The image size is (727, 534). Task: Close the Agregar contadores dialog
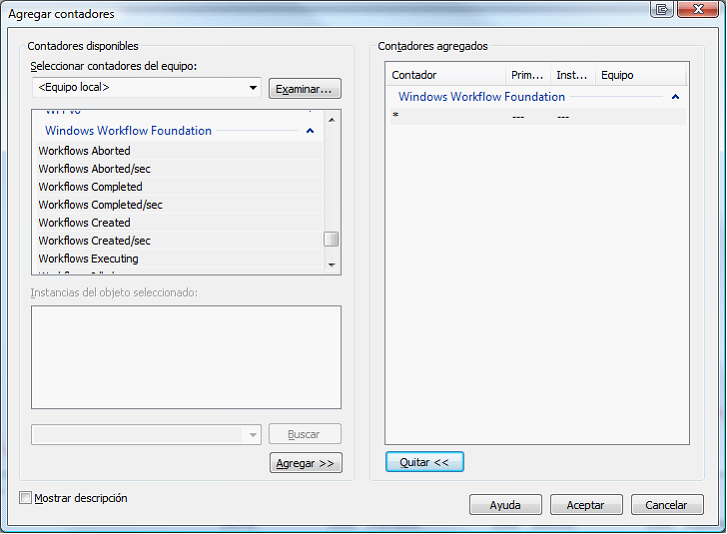click(x=698, y=9)
